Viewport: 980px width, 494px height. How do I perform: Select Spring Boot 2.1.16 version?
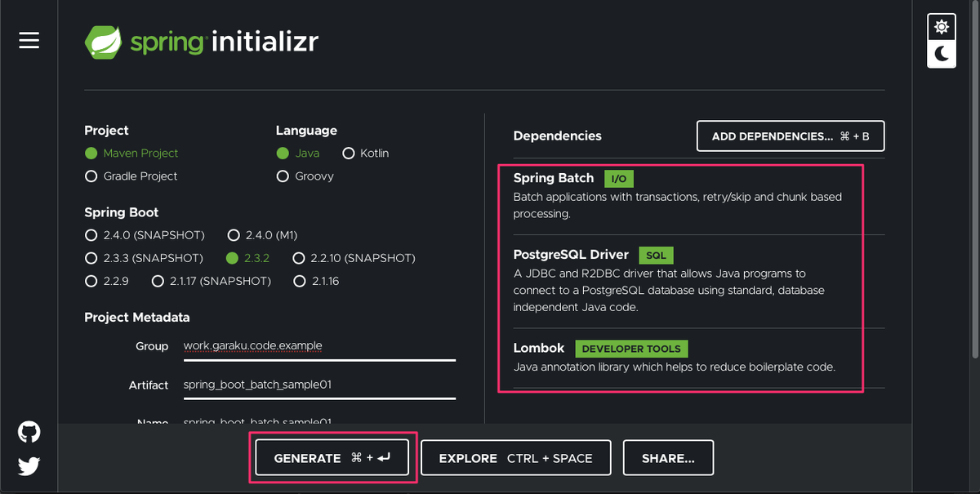pyautogui.click(x=299, y=281)
